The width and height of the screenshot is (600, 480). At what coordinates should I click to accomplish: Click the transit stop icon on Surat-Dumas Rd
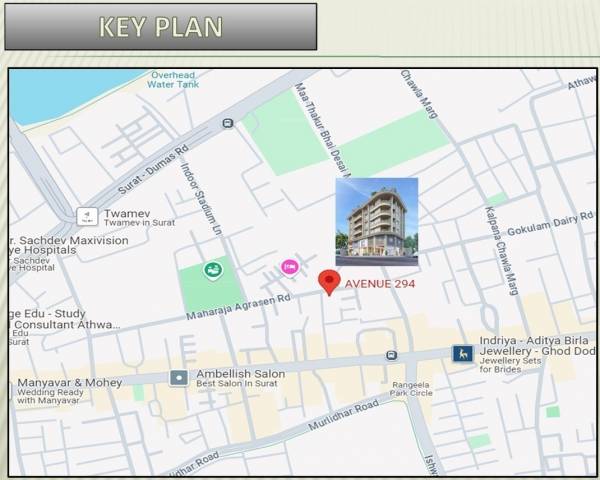[x=228, y=123]
